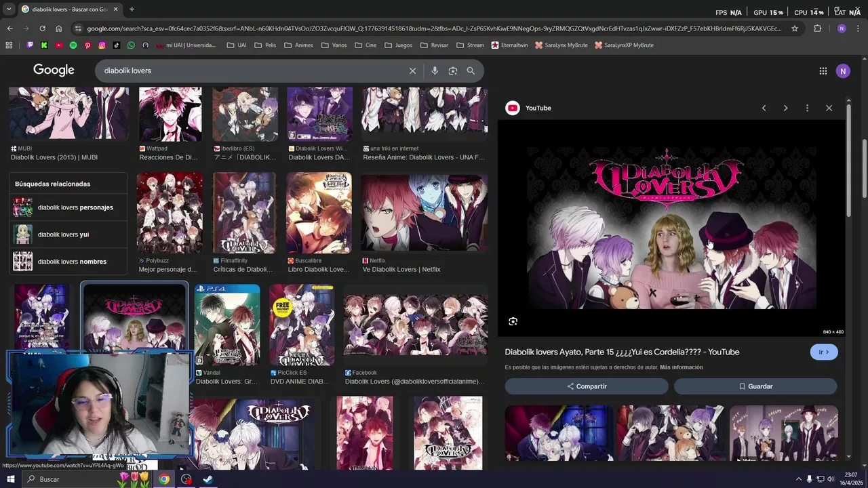868x488 pixels.
Task: Open the Chrome profile avatar in toolbar
Action: [842, 28]
